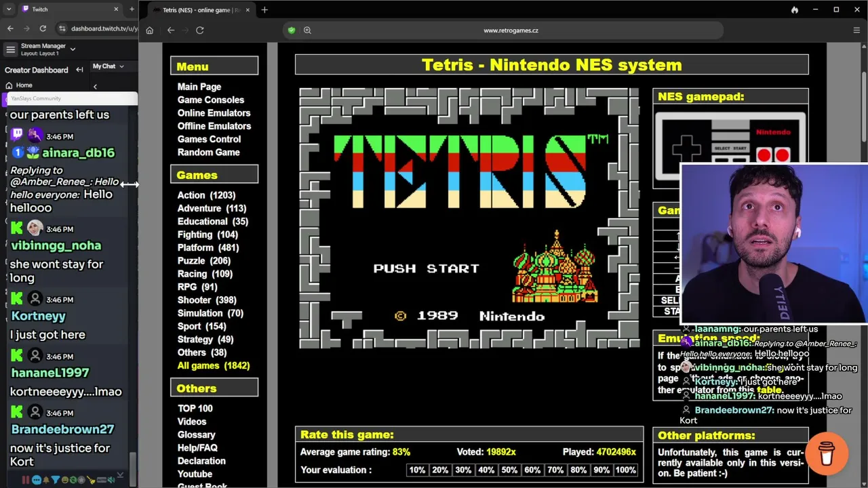Click the orange cup button on the page

pos(827,453)
